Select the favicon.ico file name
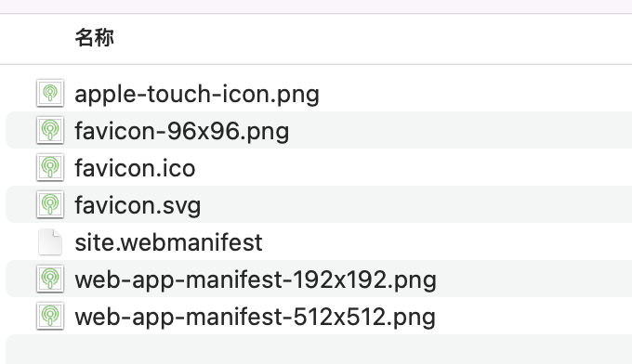 135,168
